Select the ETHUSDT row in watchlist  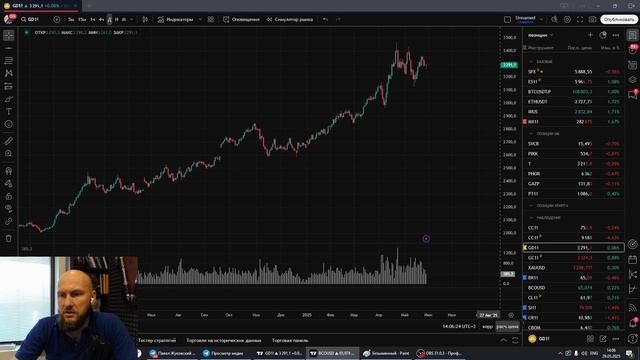click(x=573, y=102)
